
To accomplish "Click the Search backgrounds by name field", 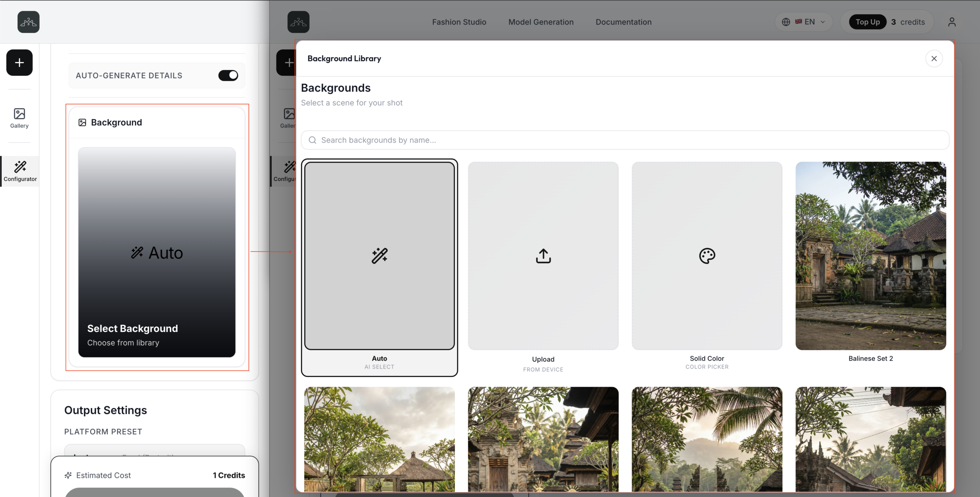I will click(625, 140).
